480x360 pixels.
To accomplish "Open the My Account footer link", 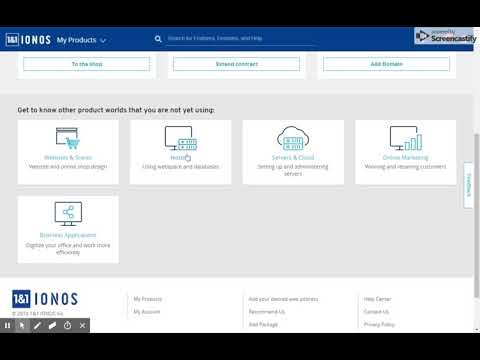I will [147, 312].
